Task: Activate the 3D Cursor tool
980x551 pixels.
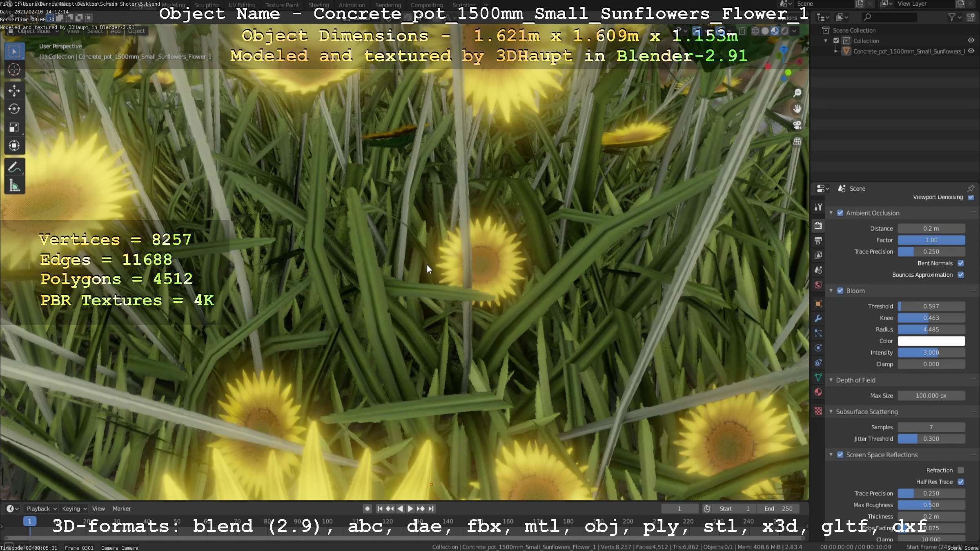Action: coord(14,70)
